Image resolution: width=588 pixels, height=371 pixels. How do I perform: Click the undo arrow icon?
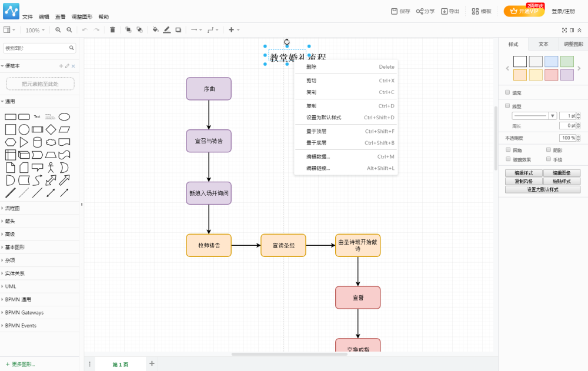pos(85,29)
